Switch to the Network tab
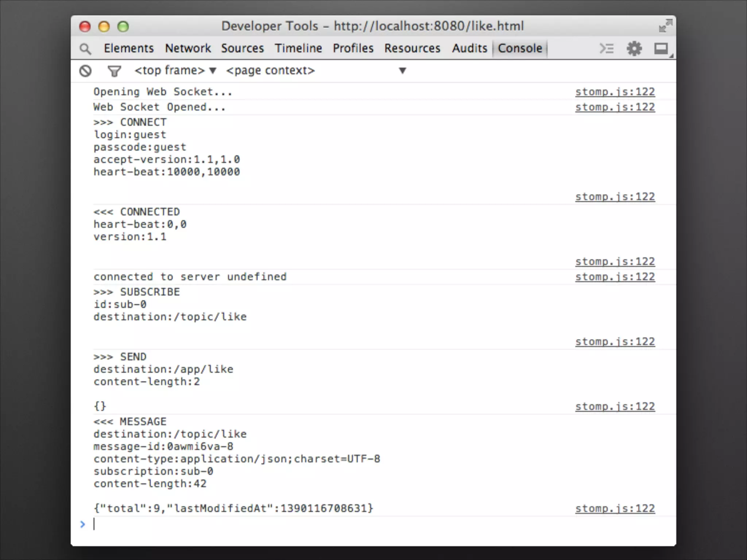 click(188, 48)
